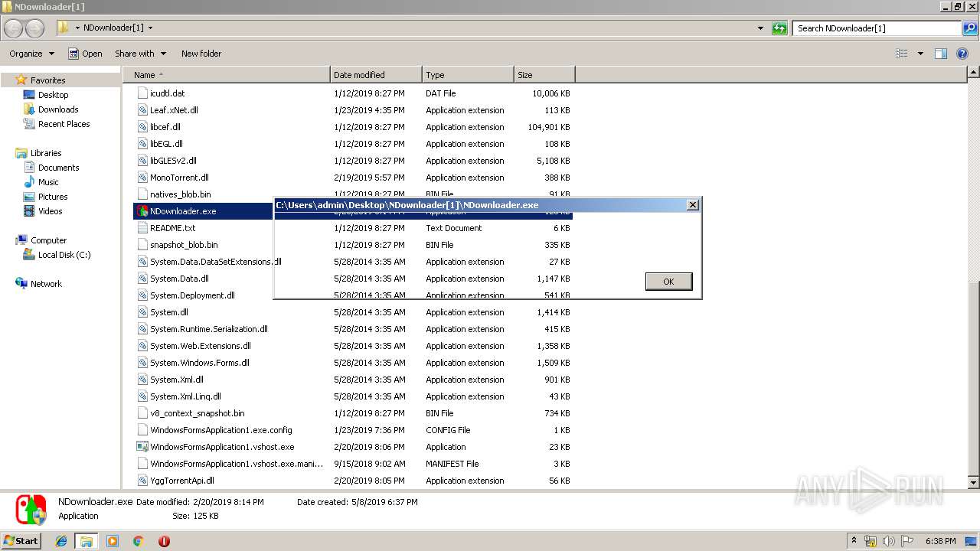Select the icudtl.dat file icon
980x551 pixels.
tap(142, 93)
